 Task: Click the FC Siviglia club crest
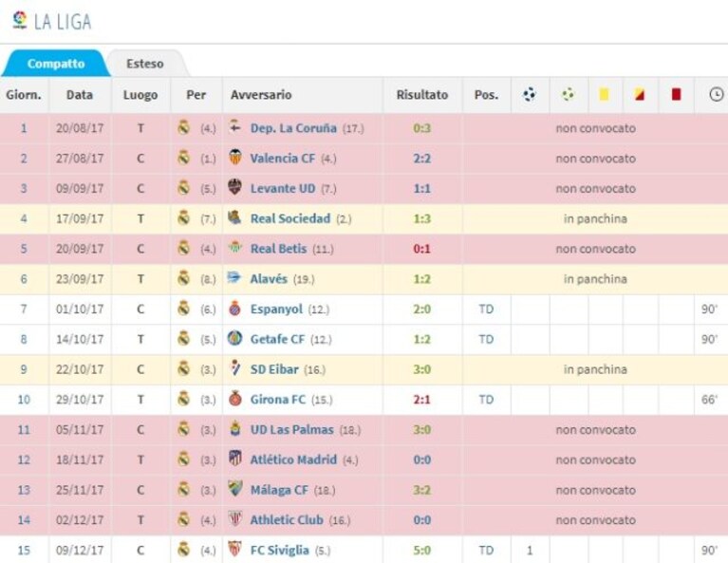click(x=235, y=549)
